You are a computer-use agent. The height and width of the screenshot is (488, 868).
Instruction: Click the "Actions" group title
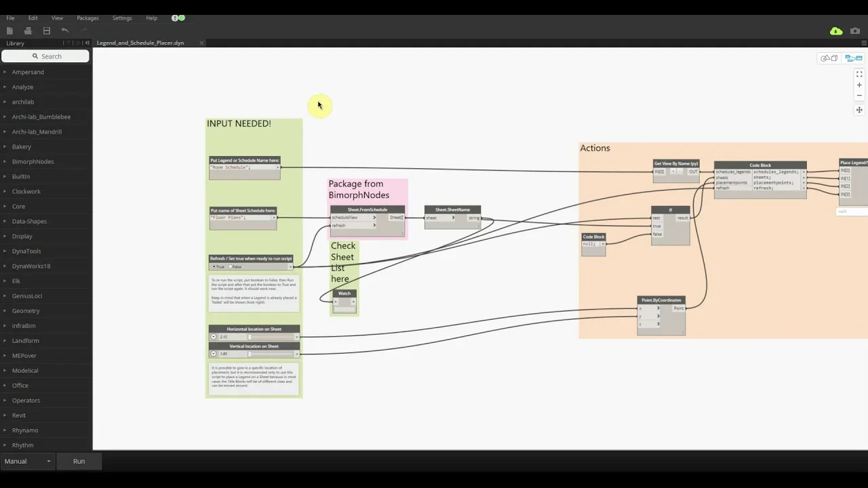(595, 148)
